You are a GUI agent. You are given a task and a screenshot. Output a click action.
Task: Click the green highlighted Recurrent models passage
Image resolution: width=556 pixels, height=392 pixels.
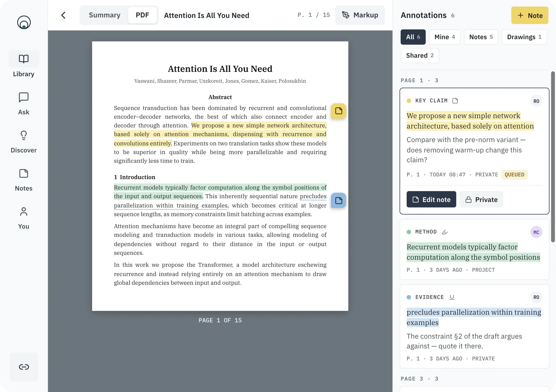pos(220,192)
